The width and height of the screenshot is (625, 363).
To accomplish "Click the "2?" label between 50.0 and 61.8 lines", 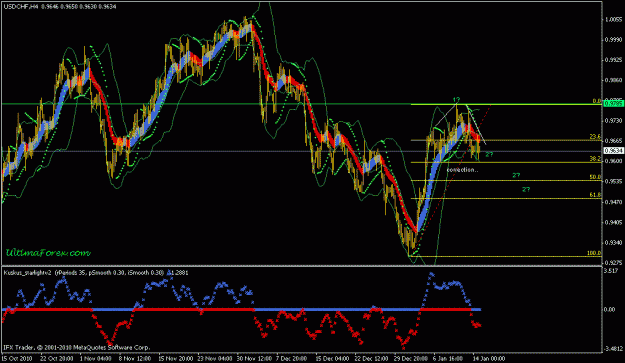I will (x=526, y=189).
